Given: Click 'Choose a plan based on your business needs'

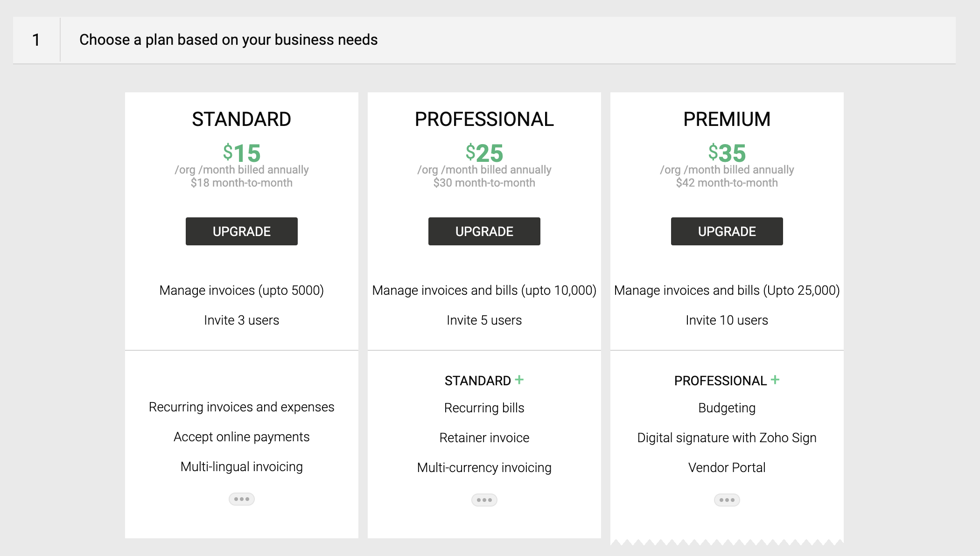Looking at the screenshot, I should click(228, 40).
